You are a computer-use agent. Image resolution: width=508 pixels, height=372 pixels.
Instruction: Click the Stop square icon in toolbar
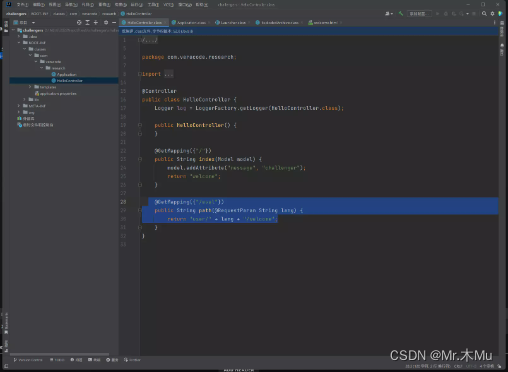pos(474,14)
